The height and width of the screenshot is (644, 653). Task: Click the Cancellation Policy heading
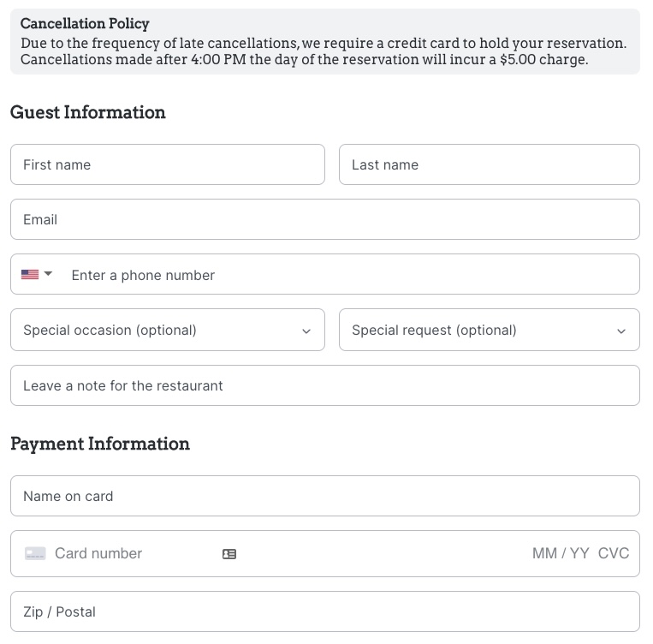85,24
